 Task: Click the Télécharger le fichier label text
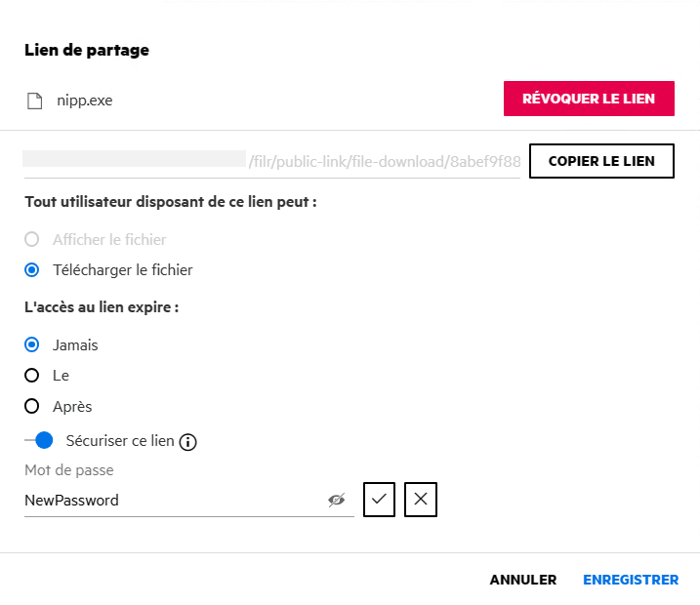123,270
